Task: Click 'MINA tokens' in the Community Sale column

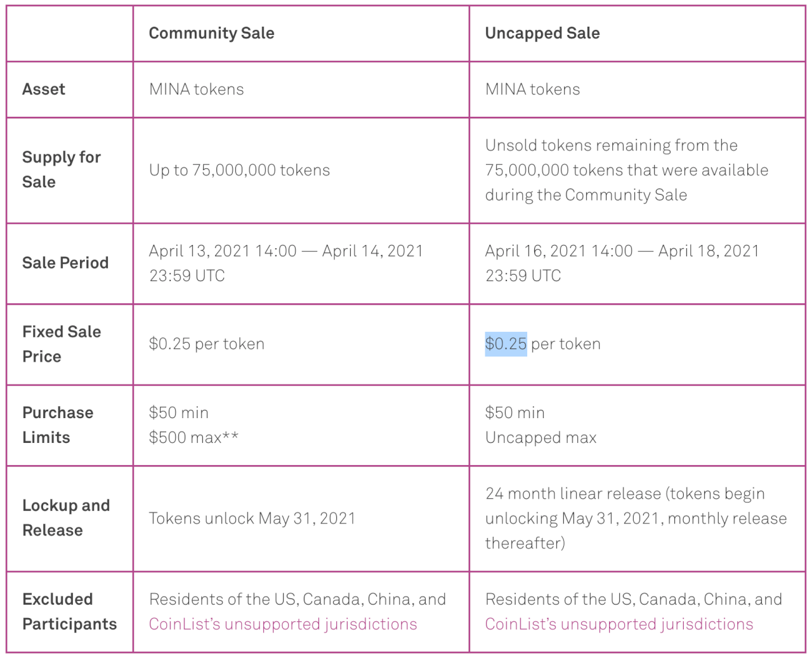Action: pyautogui.click(x=196, y=89)
